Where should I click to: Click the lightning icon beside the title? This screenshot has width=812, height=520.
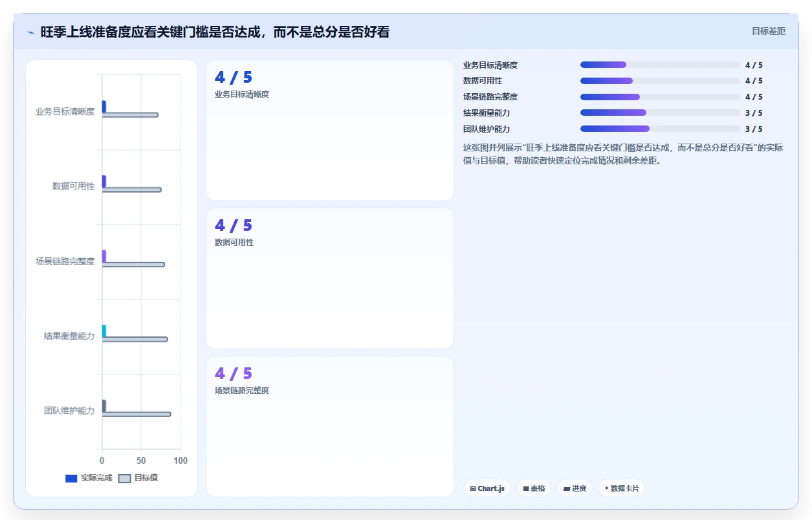click(30, 32)
